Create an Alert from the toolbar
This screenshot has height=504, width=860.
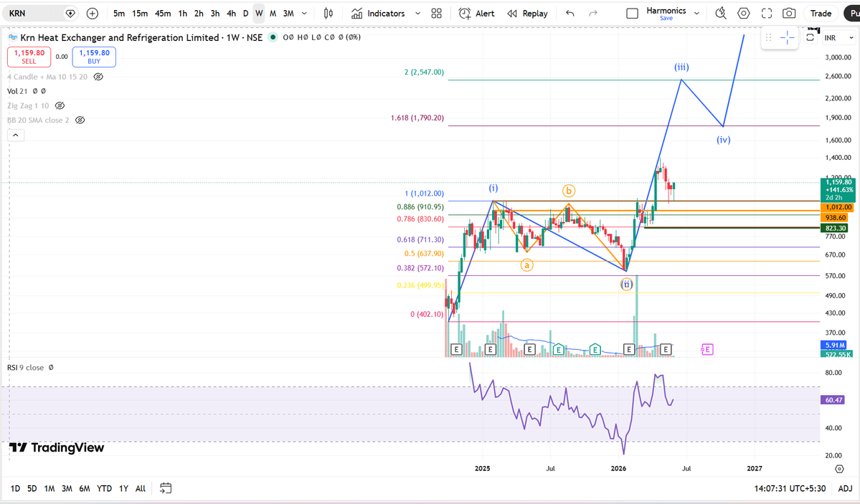(x=476, y=14)
